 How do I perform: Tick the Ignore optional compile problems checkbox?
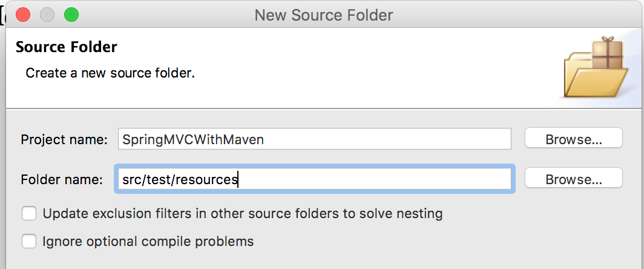(x=29, y=242)
